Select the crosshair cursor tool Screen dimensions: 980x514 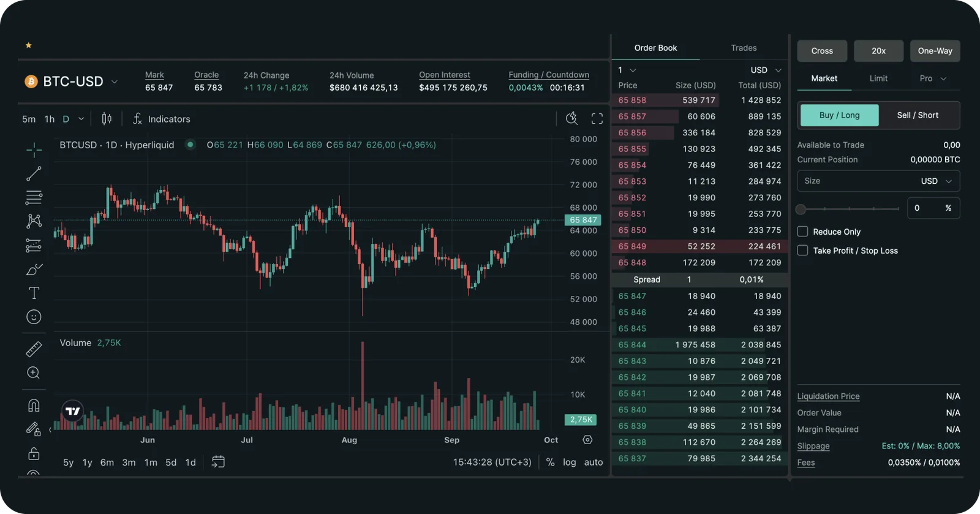(x=34, y=149)
